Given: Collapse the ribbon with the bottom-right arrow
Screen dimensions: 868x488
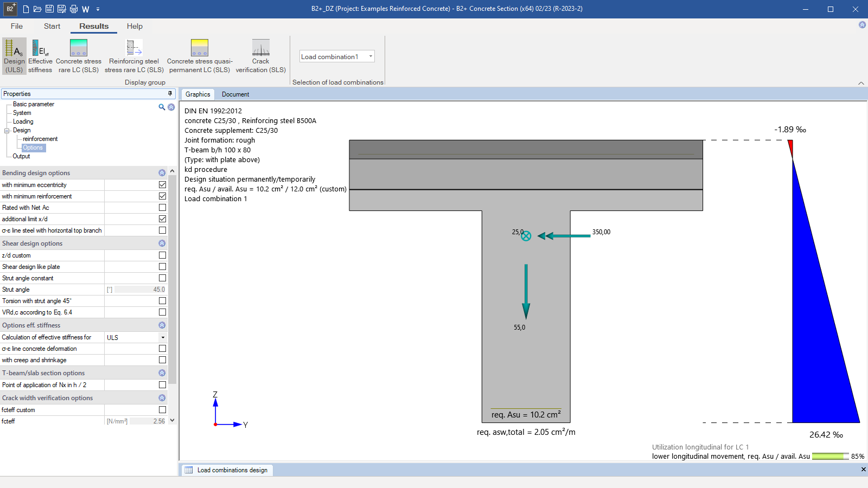Looking at the screenshot, I should [x=861, y=83].
